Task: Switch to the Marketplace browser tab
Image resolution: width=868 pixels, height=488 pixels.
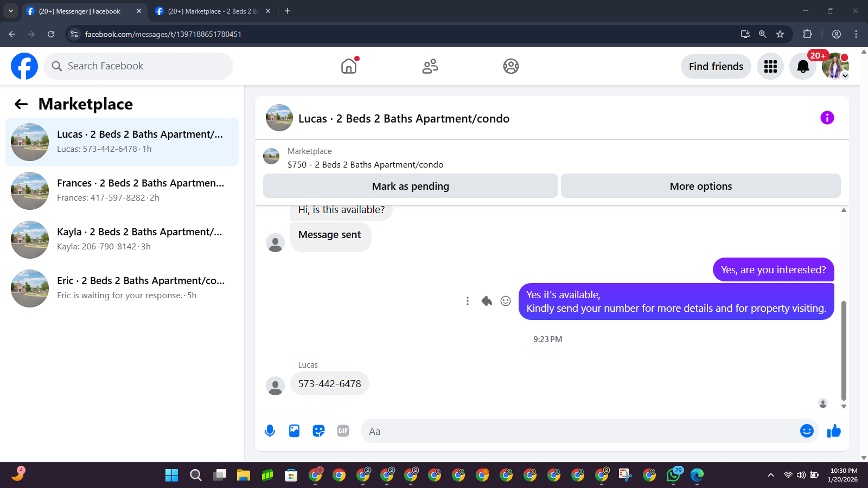Action: [213, 11]
